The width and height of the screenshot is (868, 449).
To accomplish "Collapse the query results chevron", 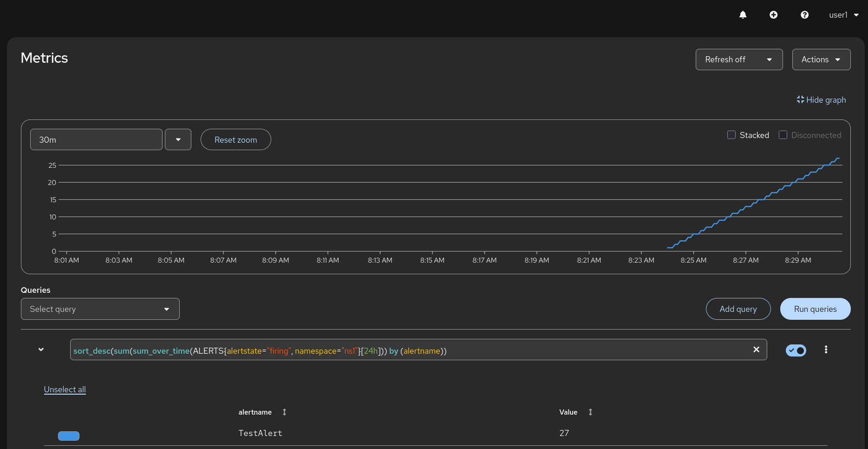I will pyautogui.click(x=41, y=350).
